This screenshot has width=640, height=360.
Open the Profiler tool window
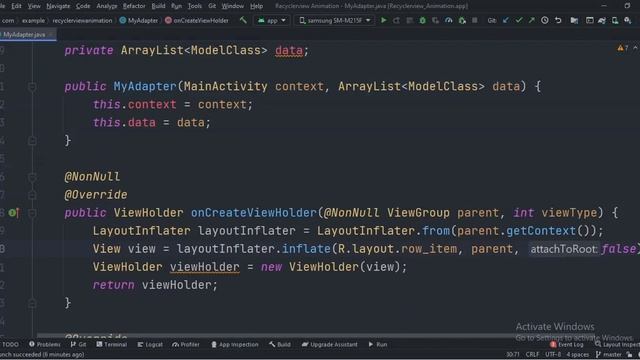[186, 344]
